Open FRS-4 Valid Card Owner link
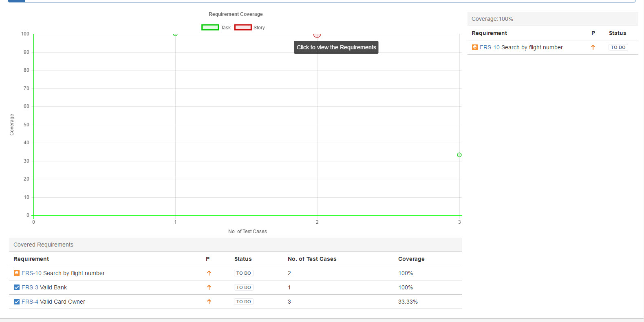This screenshot has height=322, width=644. coord(30,302)
